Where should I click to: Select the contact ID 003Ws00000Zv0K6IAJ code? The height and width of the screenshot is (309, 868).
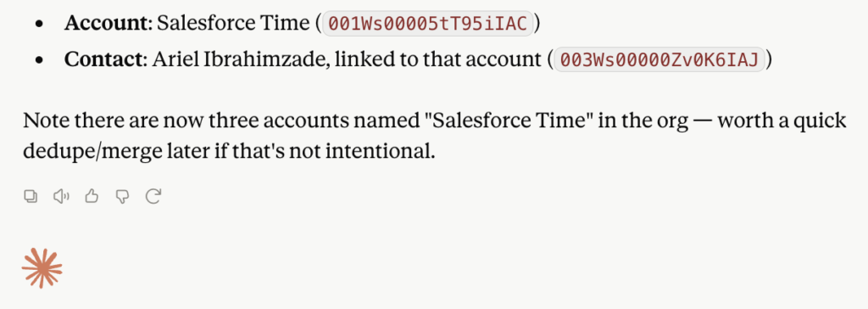pos(659,59)
